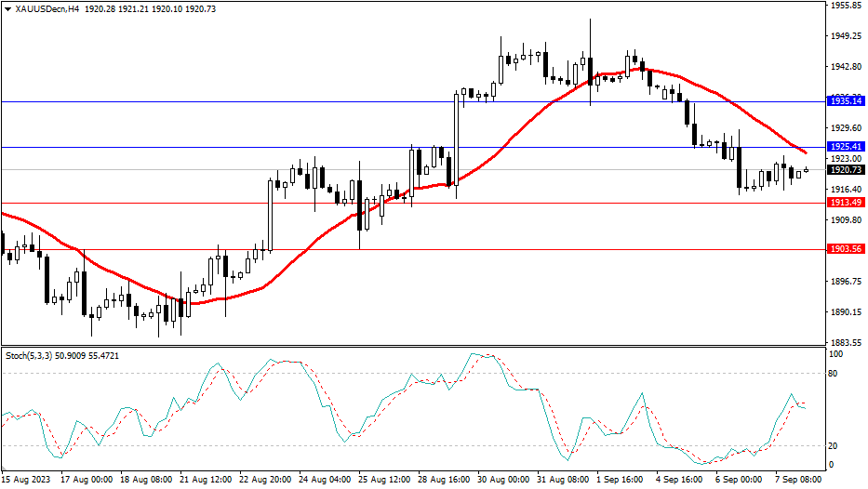
Task: Click the current price 1920.73 label
Action: [846, 170]
